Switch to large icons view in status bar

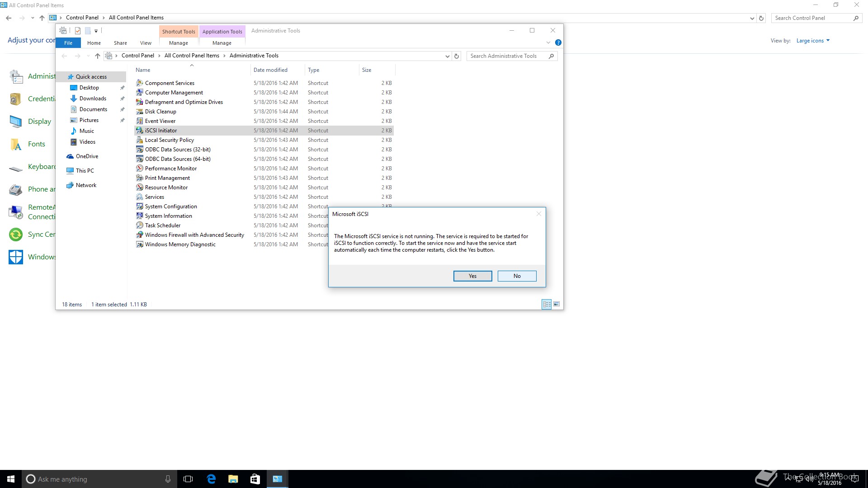[x=557, y=304]
